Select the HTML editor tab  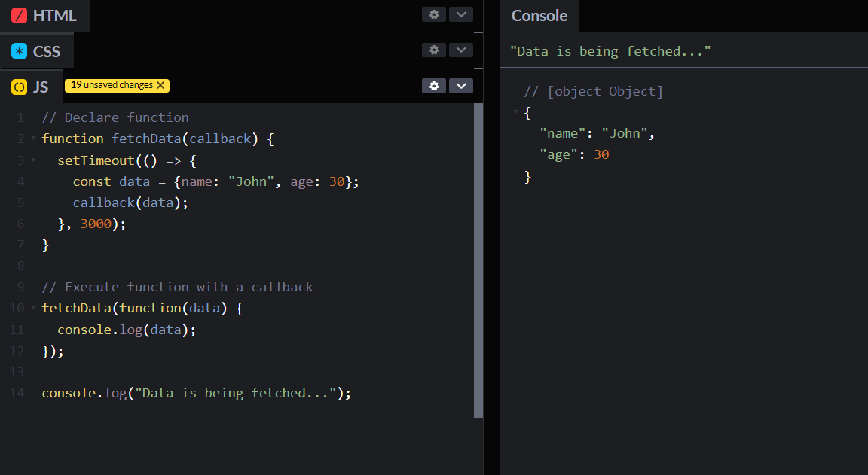coord(45,16)
